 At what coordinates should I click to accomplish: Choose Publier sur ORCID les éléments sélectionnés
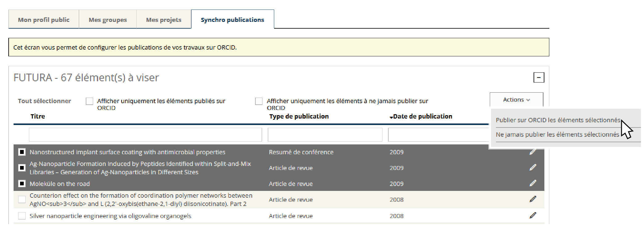(x=558, y=120)
